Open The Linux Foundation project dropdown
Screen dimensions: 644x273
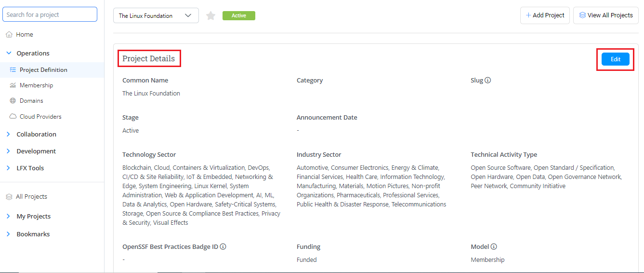coord(156,15)
